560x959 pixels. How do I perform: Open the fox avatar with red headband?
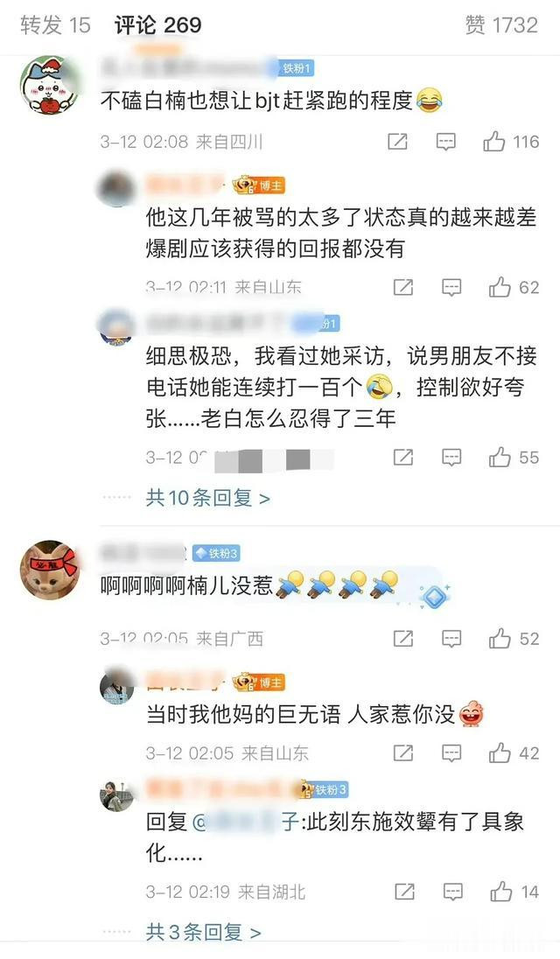(x=50, y=570)
